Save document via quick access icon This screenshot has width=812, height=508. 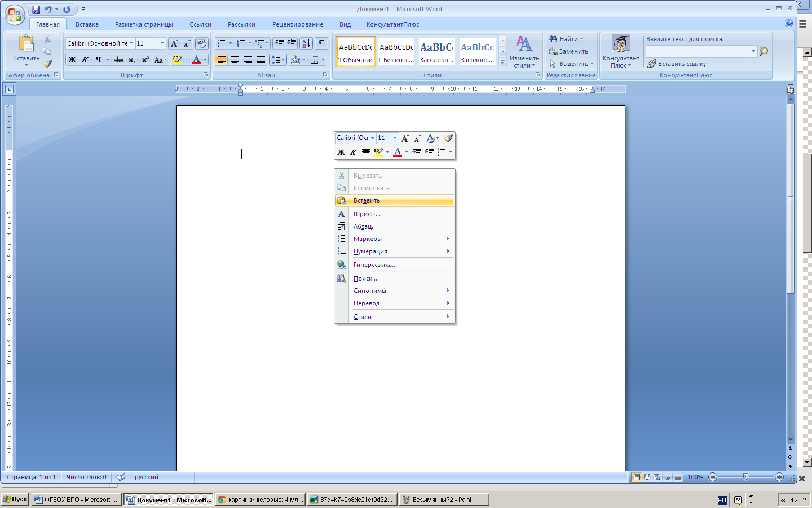coord(36,10)
